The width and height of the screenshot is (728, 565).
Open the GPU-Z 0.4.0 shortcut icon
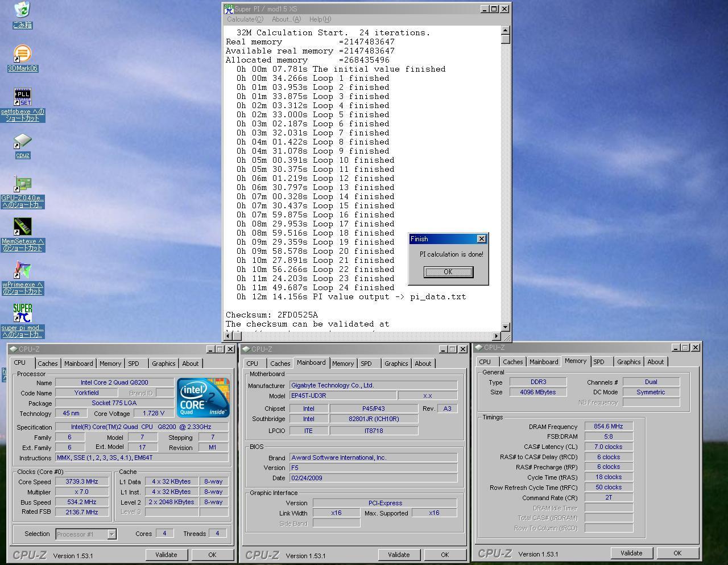(22, 184)
